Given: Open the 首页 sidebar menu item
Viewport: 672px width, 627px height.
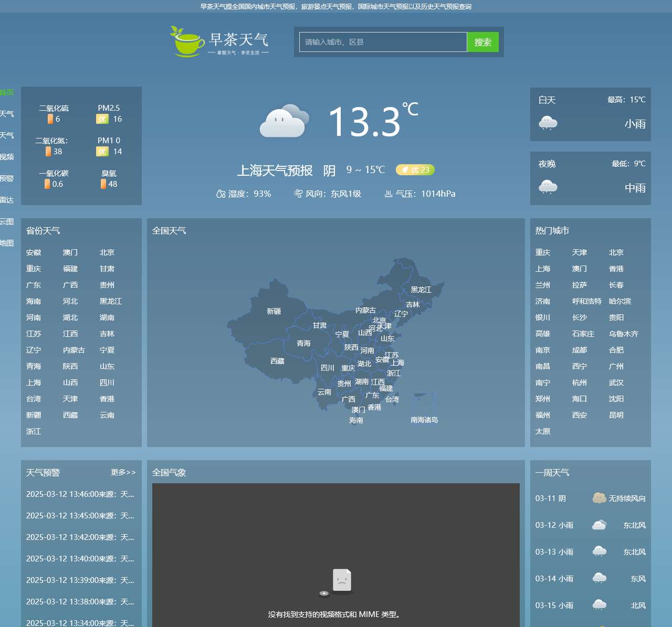Looking at the screenshot, I should click(7, 92).
